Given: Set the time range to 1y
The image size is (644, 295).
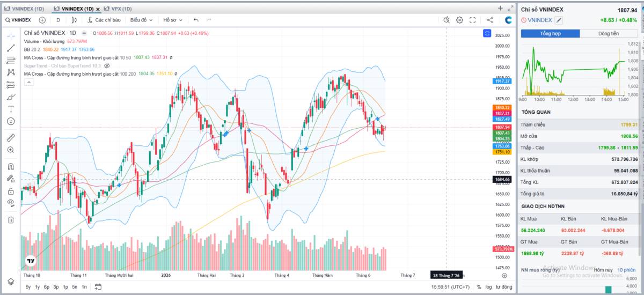Looking at the screenshot, I should (x=37, y=287).
